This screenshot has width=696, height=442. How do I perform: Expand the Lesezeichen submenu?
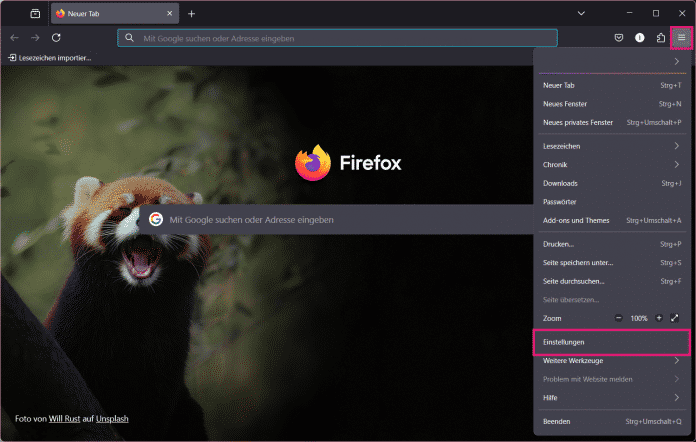point(612,146)
